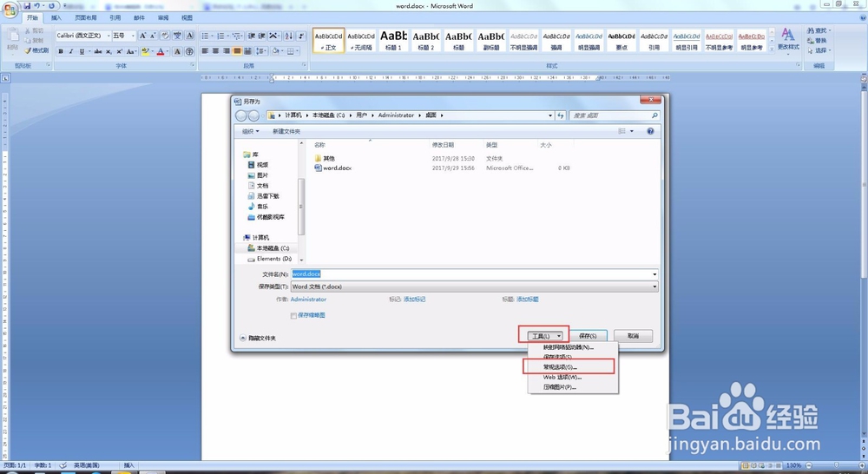Click the 添加标记 link
The image size is (868, 474).
tap(415, 299)
